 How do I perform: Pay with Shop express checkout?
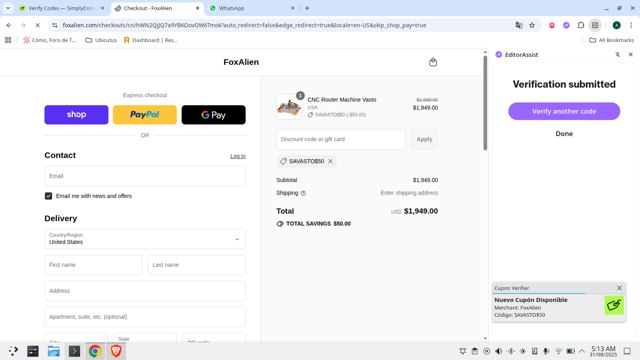click(x=76, y=115)
